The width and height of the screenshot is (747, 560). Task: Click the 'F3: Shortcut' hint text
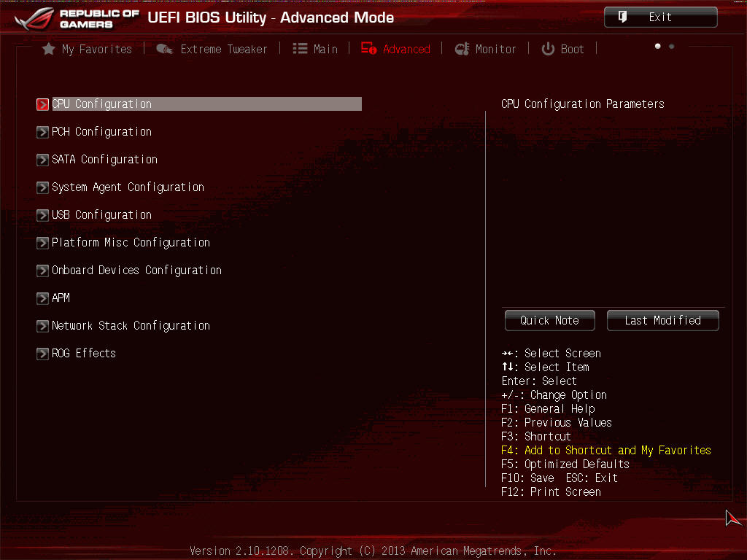pos(536,437)
